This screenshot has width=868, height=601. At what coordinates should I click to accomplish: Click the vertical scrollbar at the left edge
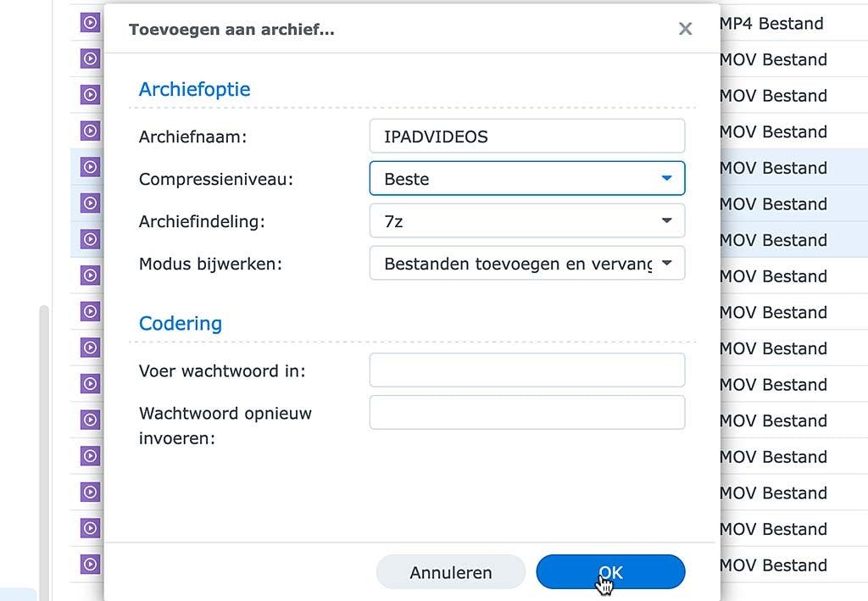point(44,441)
